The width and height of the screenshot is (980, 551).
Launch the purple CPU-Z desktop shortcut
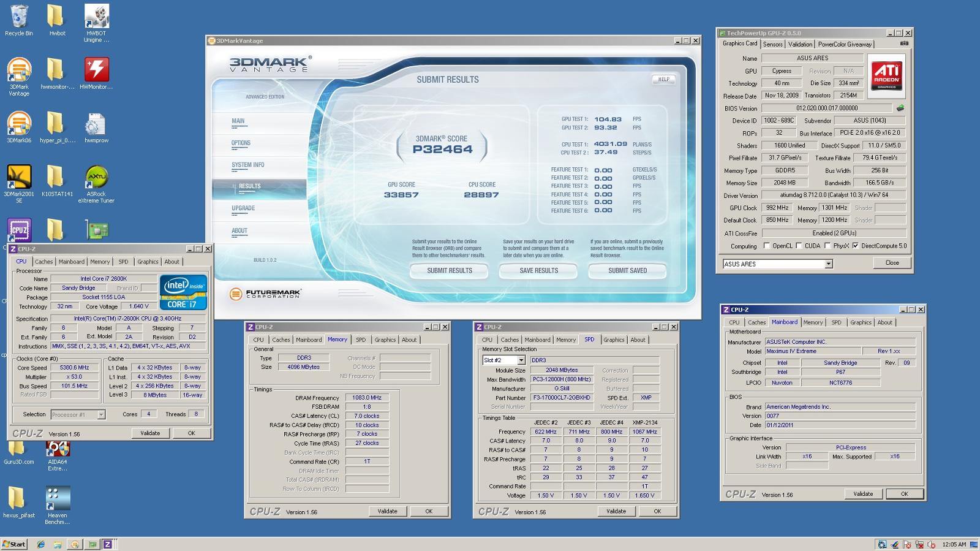pyautogui.click(x=19, y=230)
